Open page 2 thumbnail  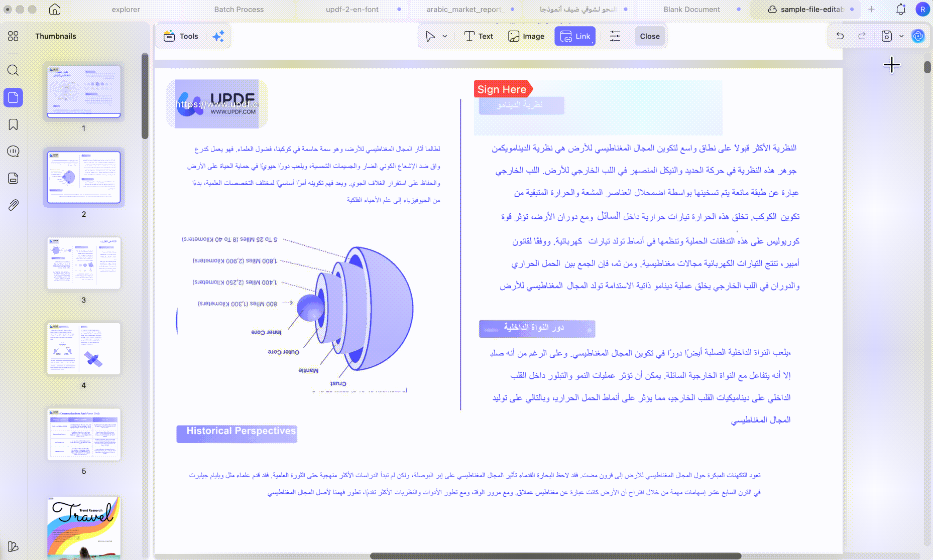pyautogui.click(x=84, y=177)
